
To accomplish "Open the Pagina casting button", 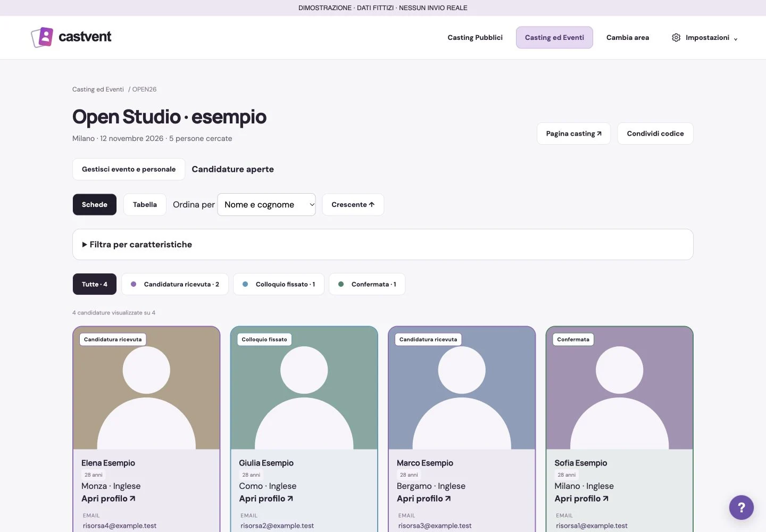I will pos(573,134).
